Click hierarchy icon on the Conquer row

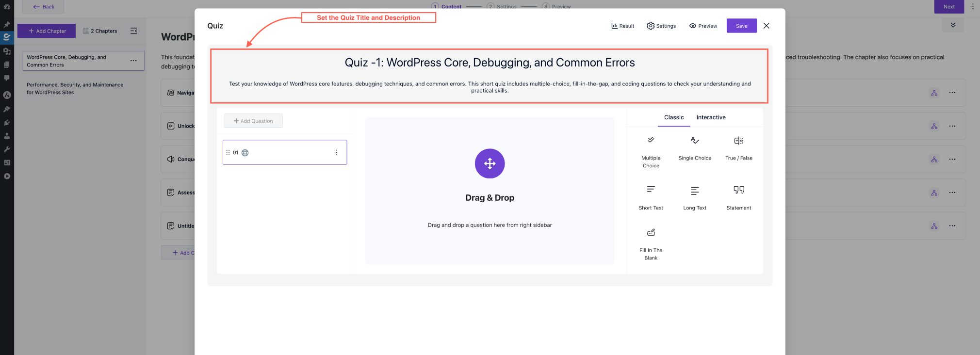[934, 159]
